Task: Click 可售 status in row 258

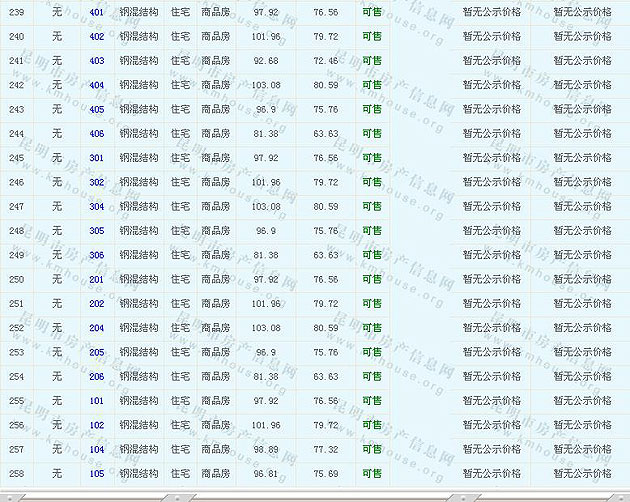Action: 372,473
